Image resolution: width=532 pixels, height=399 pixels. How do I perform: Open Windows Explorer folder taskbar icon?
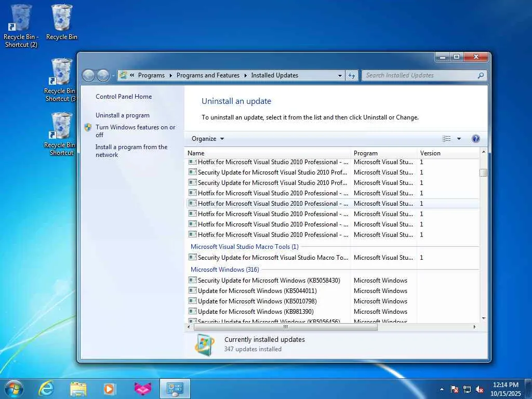click(78, 389)
